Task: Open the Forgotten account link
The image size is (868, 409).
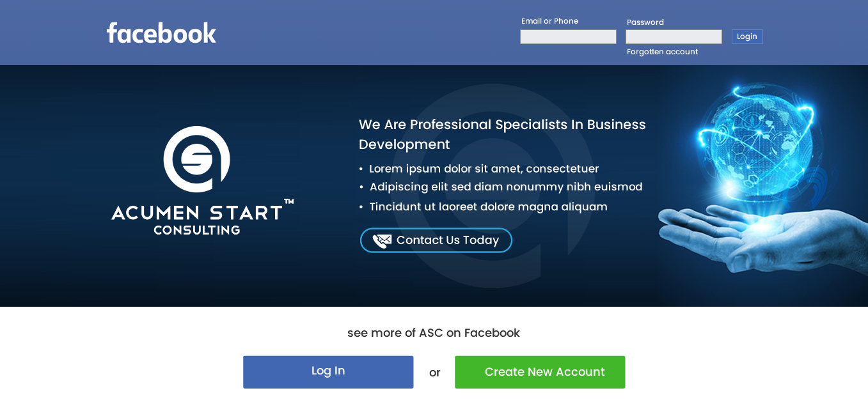Action: click(x=662, y=52)
